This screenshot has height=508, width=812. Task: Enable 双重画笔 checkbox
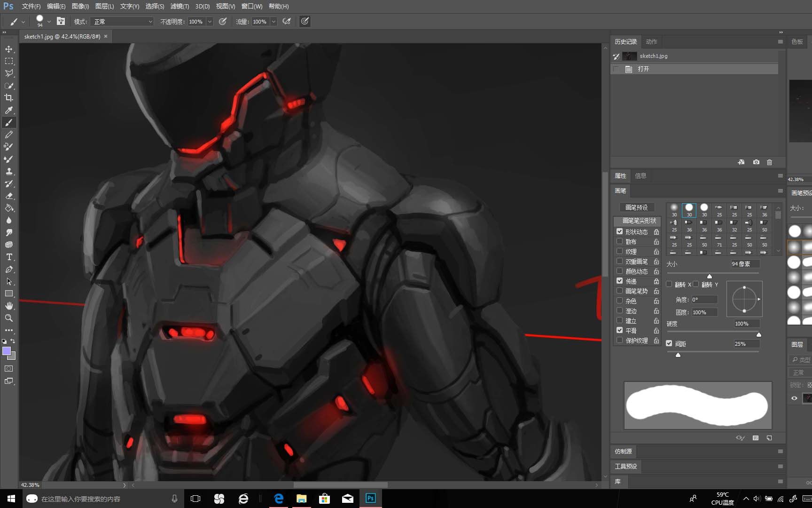(x=619, y=261)
